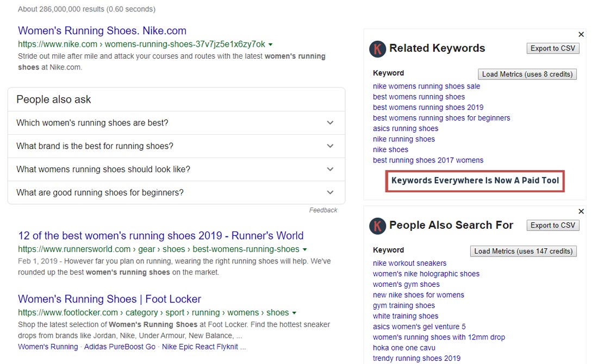This screenshot has width=598, height=364.
Task: Expand 'What brand is the best for running shoes?'
Action: coord(176,146)
